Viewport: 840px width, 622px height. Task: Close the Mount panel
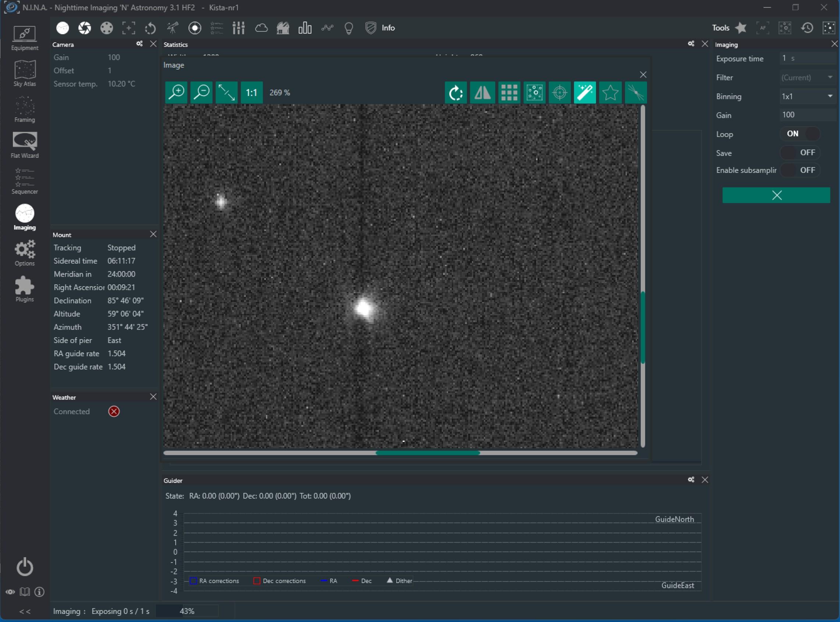(153, 234)
